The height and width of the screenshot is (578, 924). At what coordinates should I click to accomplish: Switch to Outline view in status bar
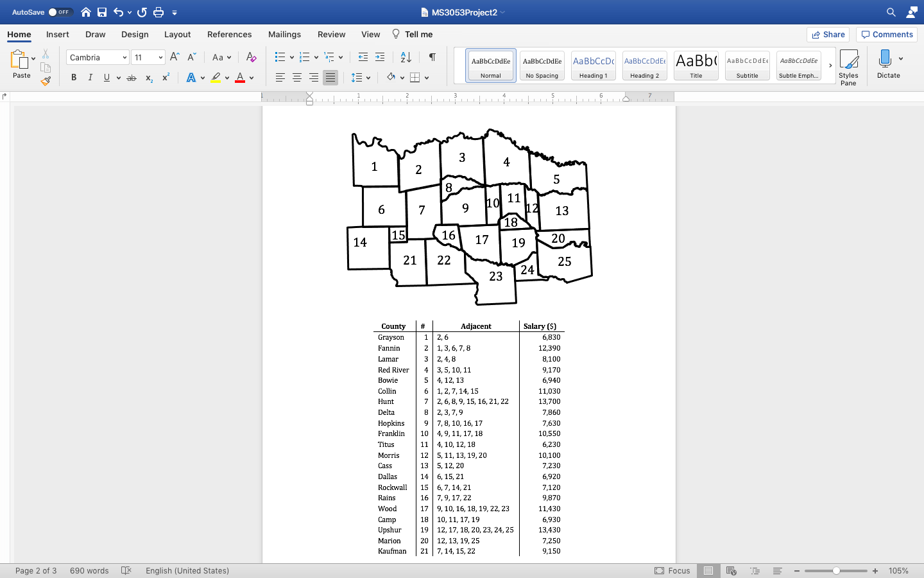[x=755, y=570]
